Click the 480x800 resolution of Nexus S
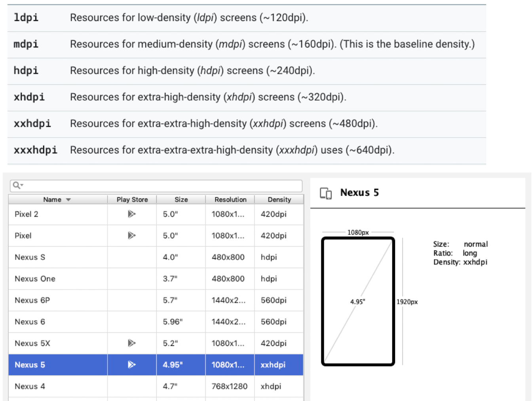The width and height of the screenshot is (532, 401). pyautogui.click(x=230, y=257)
